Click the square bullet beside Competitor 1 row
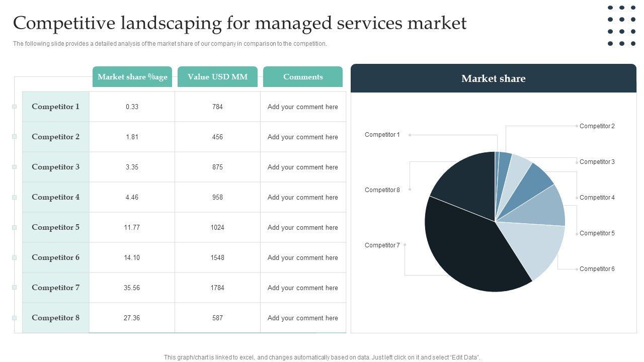Image resolution: width=644 pixels, height=362 pixels. pos(15,107)
